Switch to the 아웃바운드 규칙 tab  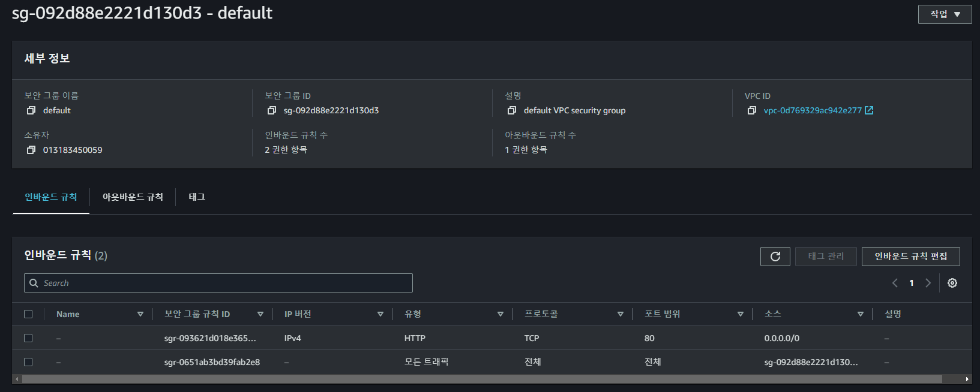(x=133, y=197)
